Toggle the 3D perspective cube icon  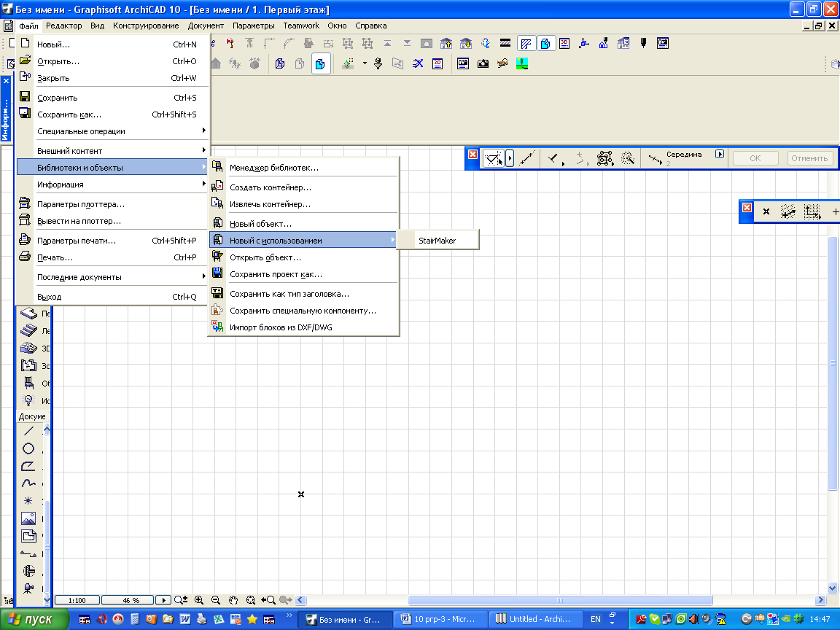(545, 44)
